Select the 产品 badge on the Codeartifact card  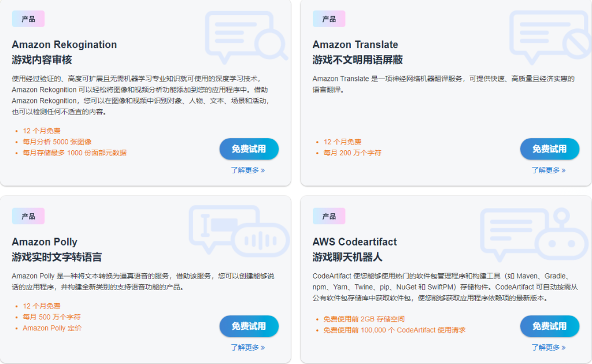(328, 216)
